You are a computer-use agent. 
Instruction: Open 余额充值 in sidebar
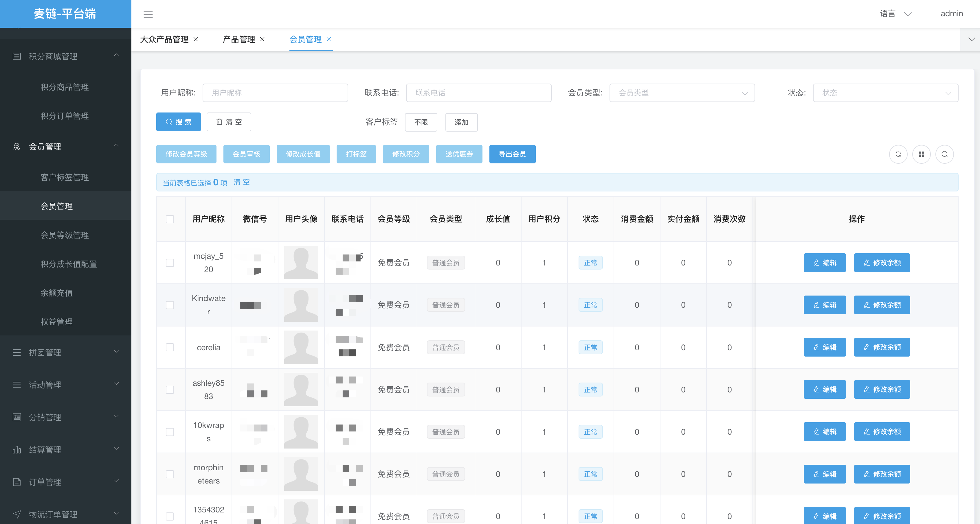coord(56,293)
